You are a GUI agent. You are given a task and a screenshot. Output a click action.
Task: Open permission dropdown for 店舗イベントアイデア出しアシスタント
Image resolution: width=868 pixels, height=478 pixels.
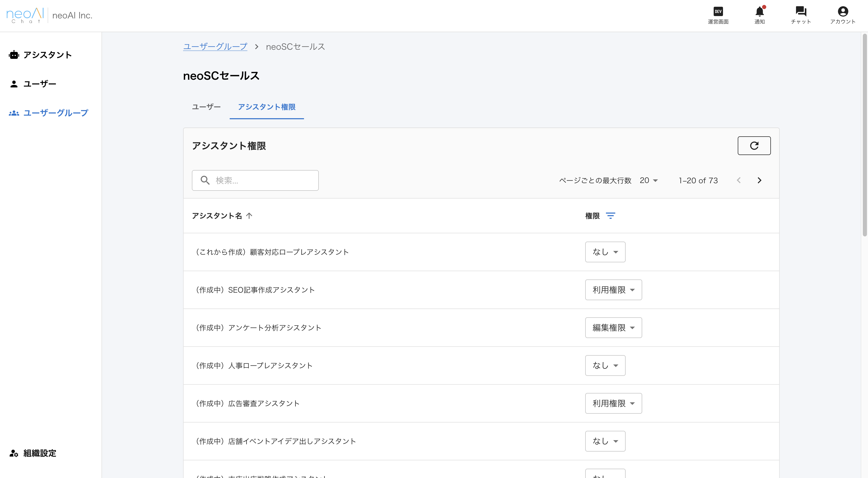605,441
